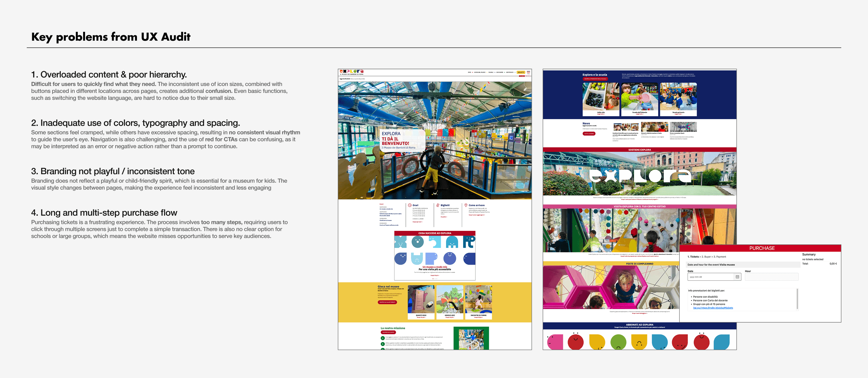Click the Spark logo news thumbnail
The width and height of the screenshot is (868, 378).
click(683, 127)
